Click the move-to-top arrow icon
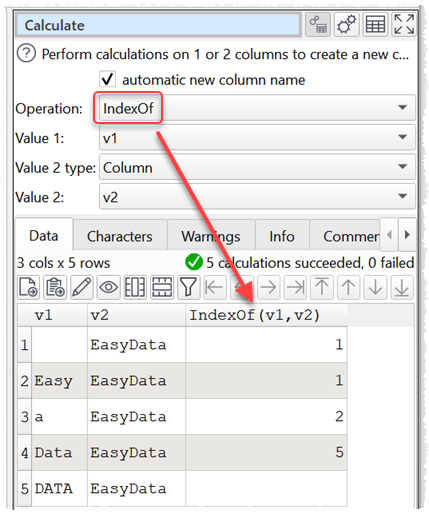The width and height of the screenshot is (429, 514). click(x=322, y=287)
